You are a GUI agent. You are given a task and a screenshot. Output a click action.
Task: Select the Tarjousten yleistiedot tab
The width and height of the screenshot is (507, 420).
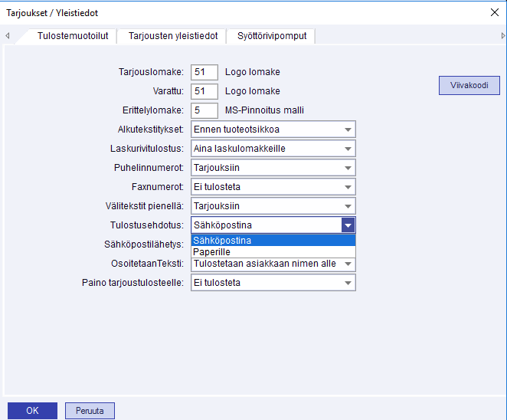click(173, 36)
